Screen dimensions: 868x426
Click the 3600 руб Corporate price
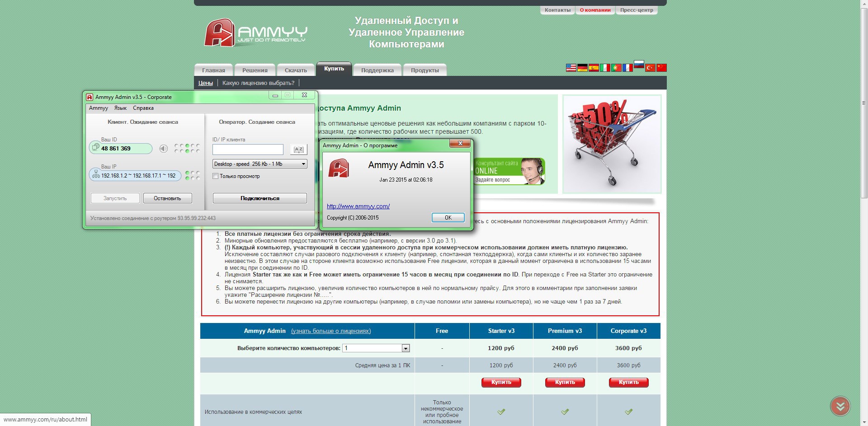point(628,348)
